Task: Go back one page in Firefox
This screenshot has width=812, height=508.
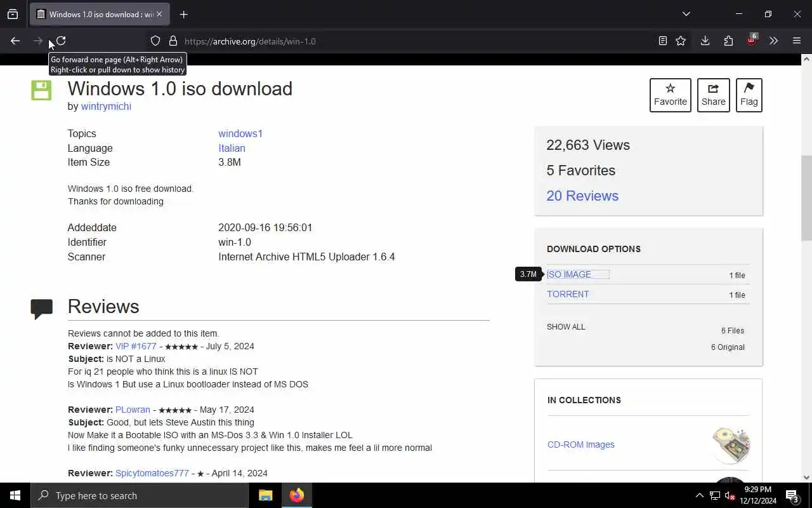Action: click(x=15, y=41)
